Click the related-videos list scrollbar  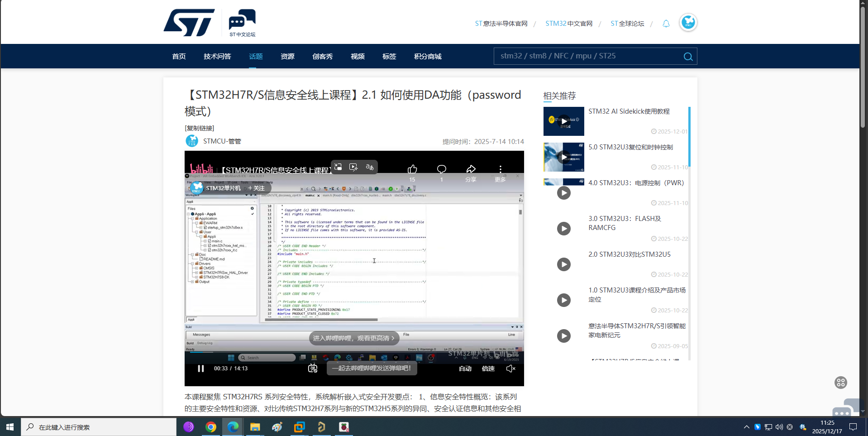click(x=689, y=136)
